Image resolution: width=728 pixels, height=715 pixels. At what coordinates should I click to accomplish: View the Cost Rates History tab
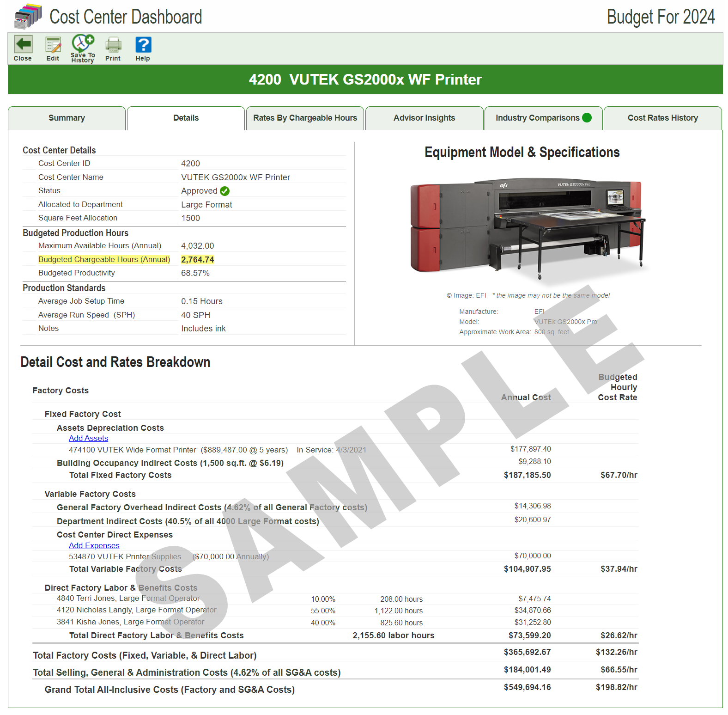[x=663, y=118]
